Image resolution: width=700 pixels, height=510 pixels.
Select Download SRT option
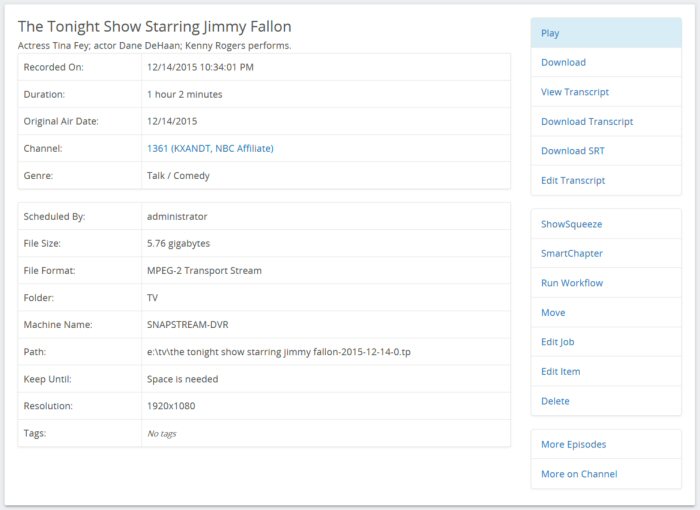point(606,151)
